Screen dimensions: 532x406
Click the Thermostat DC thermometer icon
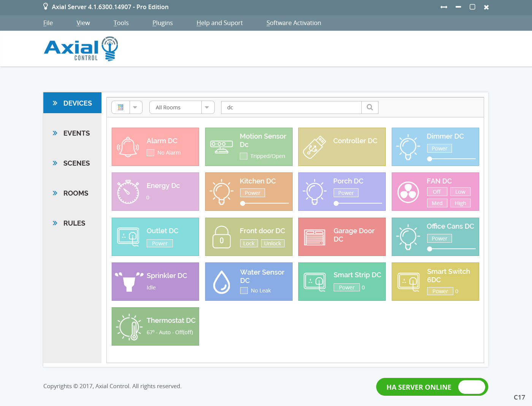click(x=129, y=327)
